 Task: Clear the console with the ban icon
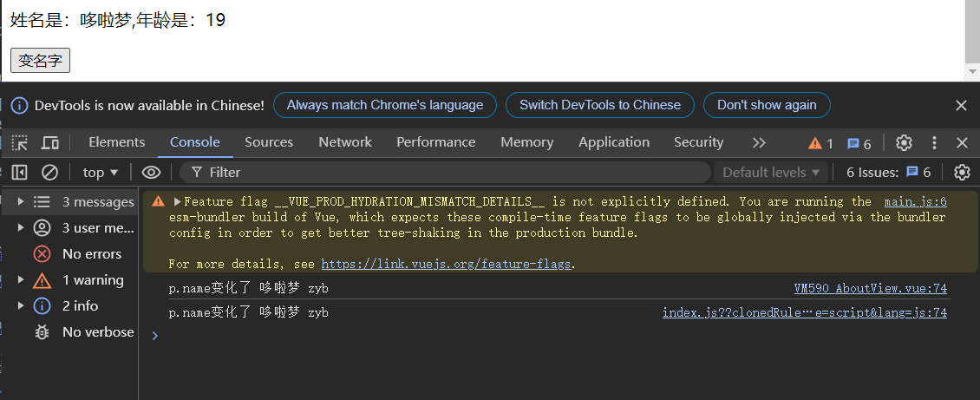pyautogui.click(x=49, y=172)
